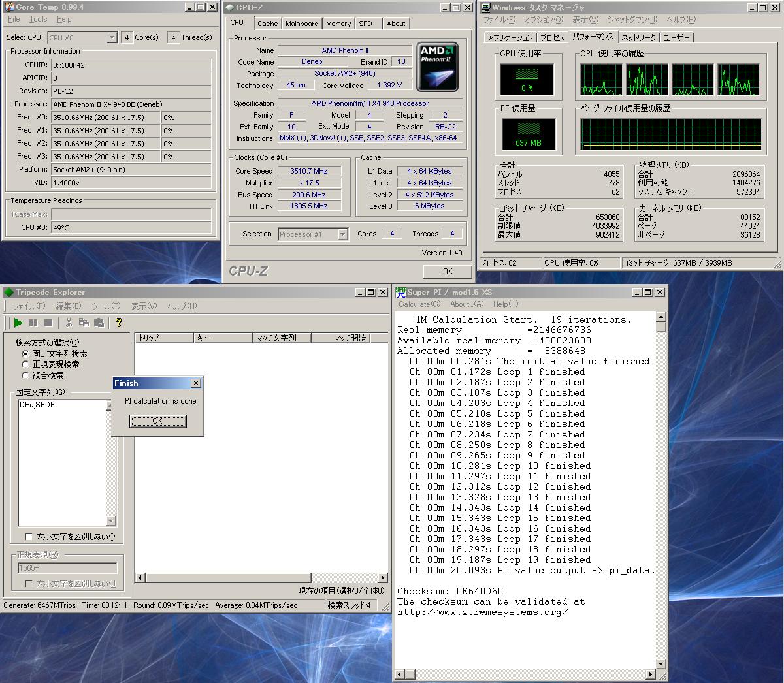784x683 pixels.
Task: Select the 正規表現検索 radio button
Action: [26, 364]
